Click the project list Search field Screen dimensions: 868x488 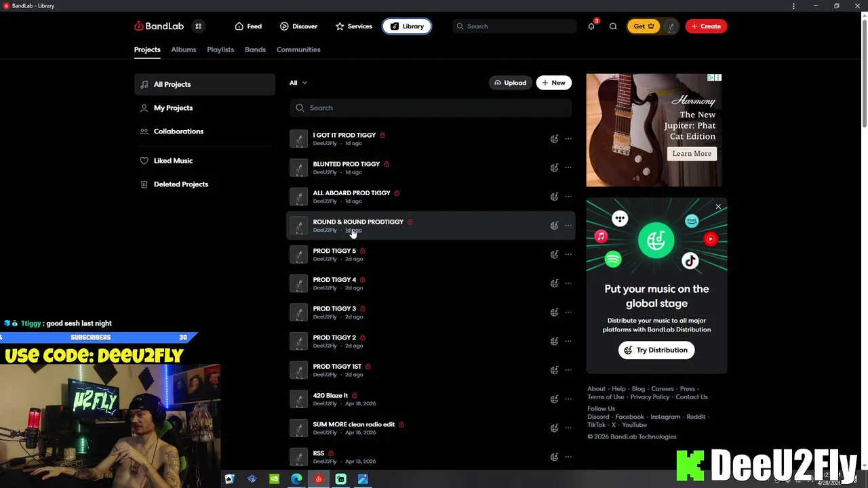(x=431, y=108)
